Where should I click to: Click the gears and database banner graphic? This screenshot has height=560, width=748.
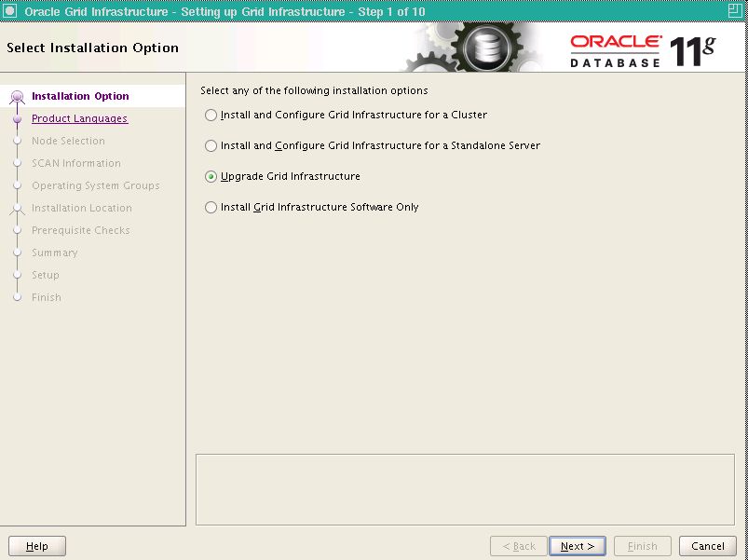(x=475, y=48)
